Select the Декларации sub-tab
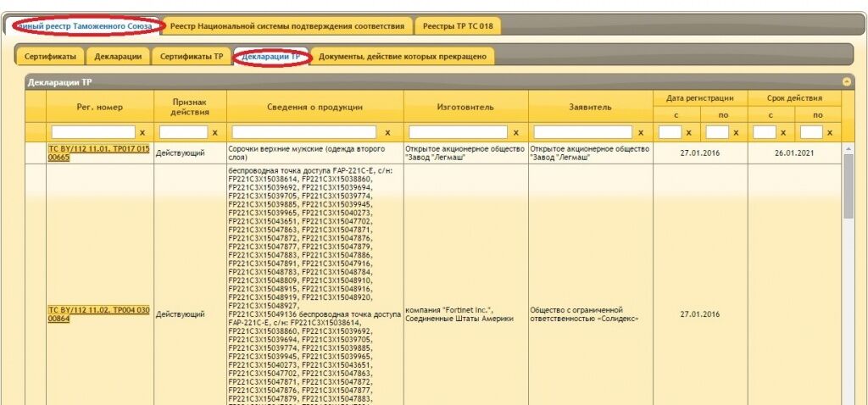 [118, 57]
